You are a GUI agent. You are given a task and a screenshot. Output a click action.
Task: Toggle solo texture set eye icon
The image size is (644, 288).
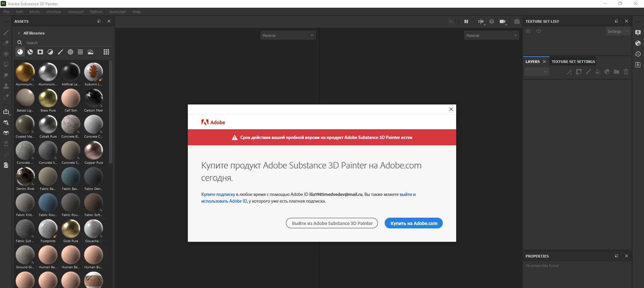pos(539,31)
